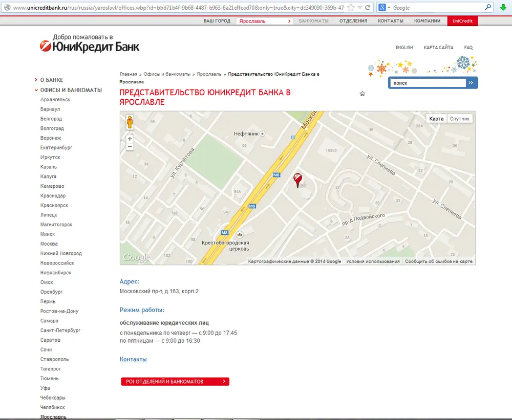
Task: Click the bus stop icon on map
Action: tap(293, 138)
